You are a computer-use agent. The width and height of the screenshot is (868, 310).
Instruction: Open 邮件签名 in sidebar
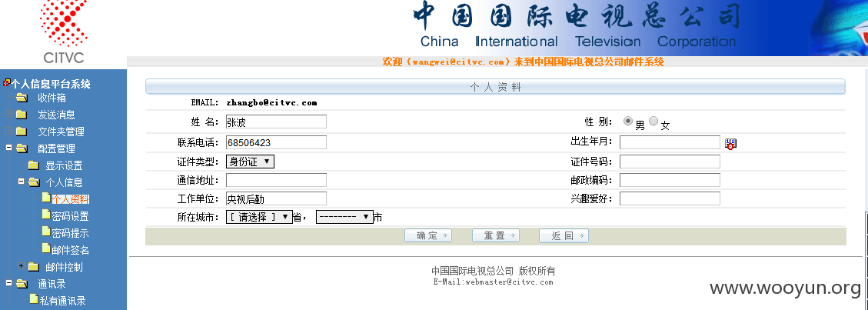click(x=70, y=250)
